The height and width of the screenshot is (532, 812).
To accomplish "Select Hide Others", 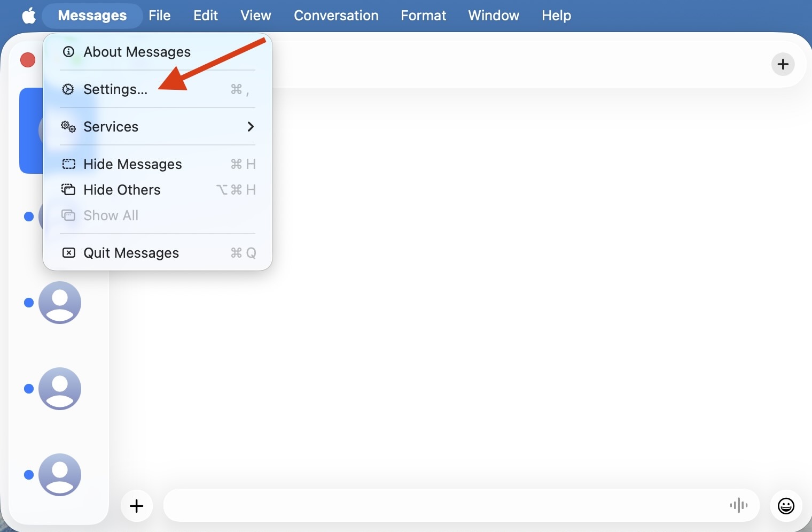I will [158, 190].
